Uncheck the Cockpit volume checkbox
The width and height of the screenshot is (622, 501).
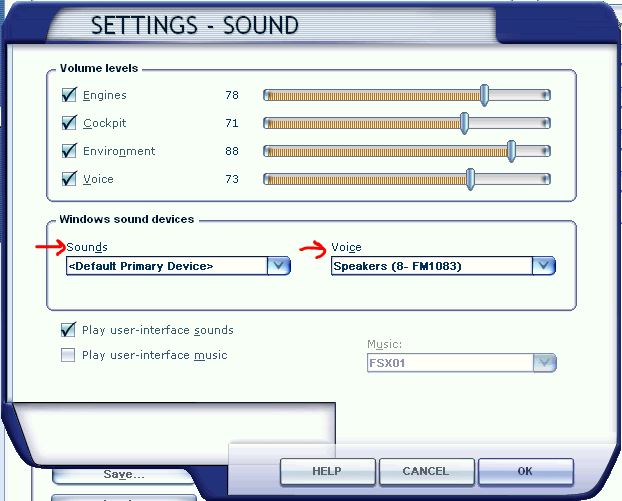pos(69,123)
